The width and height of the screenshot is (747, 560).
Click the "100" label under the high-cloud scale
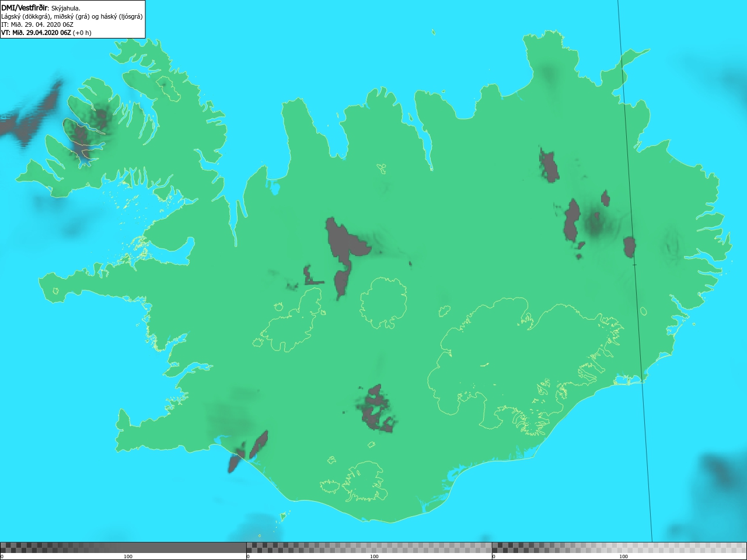pos(623,556)
